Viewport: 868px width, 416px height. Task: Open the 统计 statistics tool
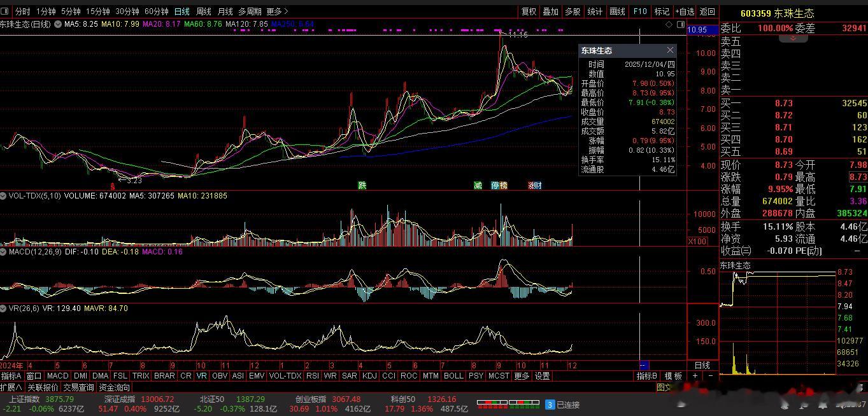pos(595,11)
